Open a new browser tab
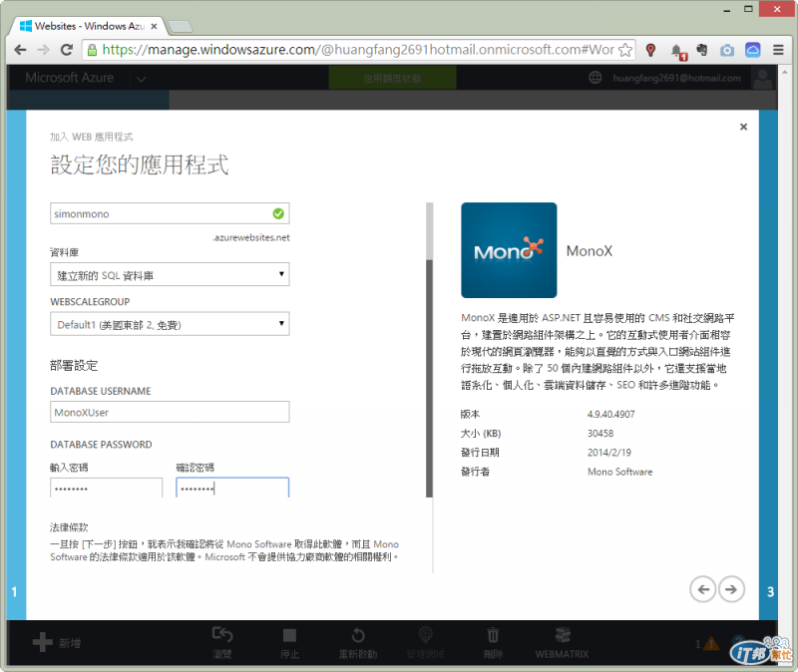 (x=180, y=27)
